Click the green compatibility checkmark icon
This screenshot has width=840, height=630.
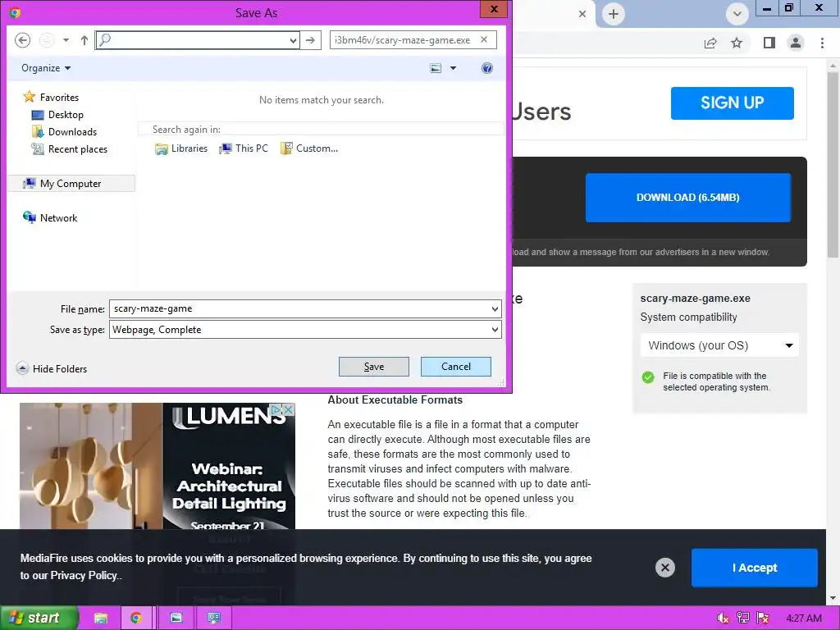[x=648, y=377]
